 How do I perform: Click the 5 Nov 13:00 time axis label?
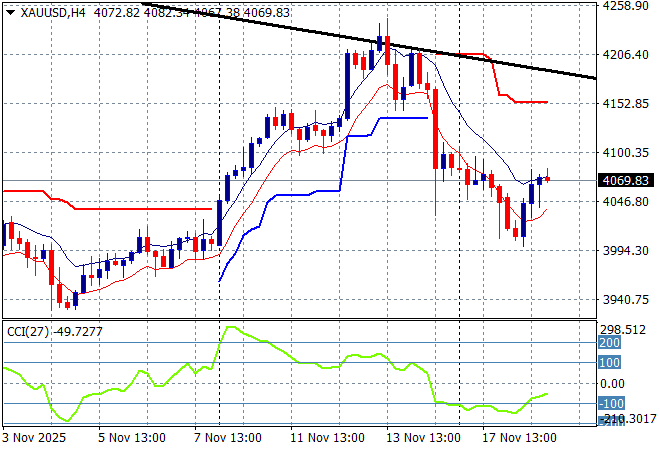(x=132, y=438)
